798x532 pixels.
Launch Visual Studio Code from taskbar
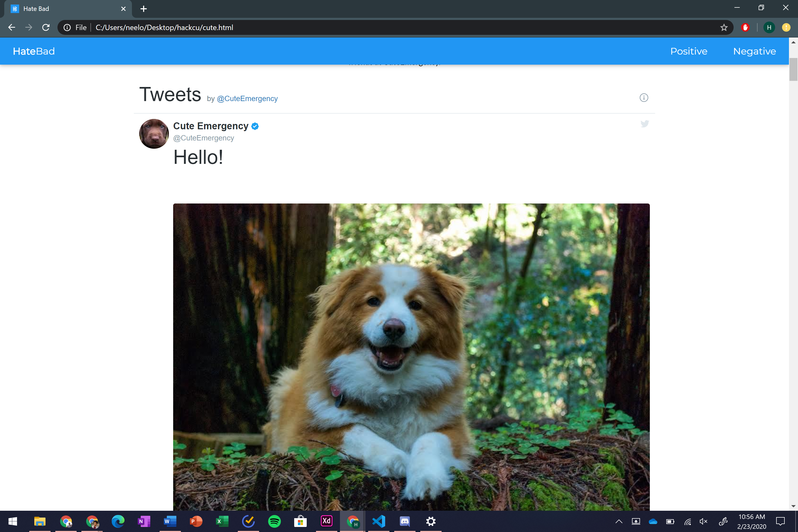[x=379, y=521]
